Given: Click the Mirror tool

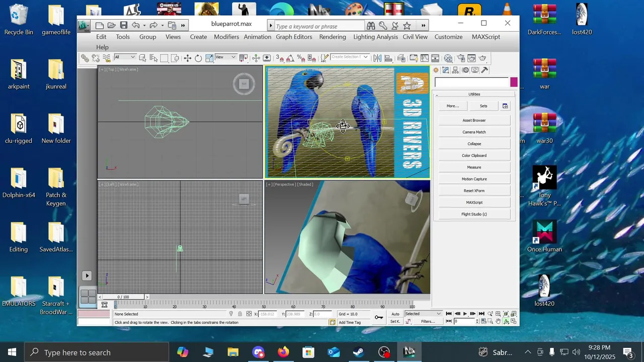Looking at the screenshot, I should pyautogui.click(x=377, y=58).
